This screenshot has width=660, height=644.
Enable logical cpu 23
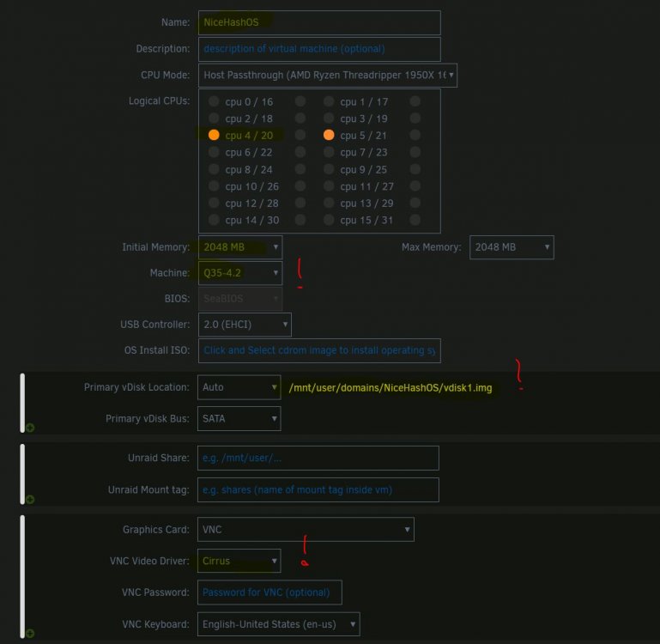pos(415,152)
